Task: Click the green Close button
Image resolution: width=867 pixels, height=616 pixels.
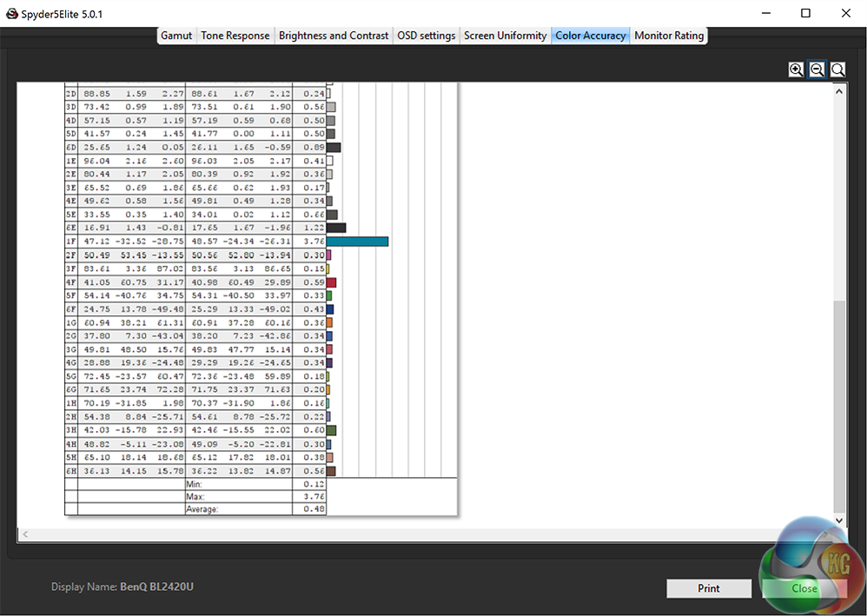Action: (x=804, y=588)
